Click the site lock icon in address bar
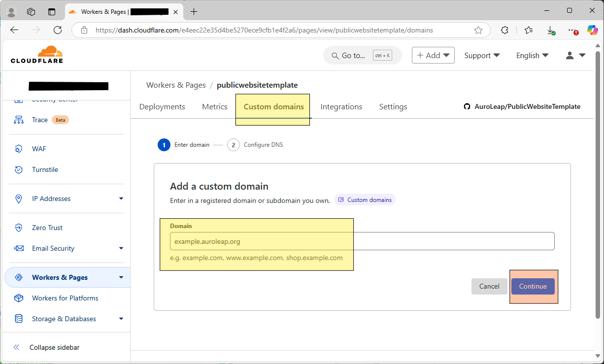604x364 pixels. (84, 30)
